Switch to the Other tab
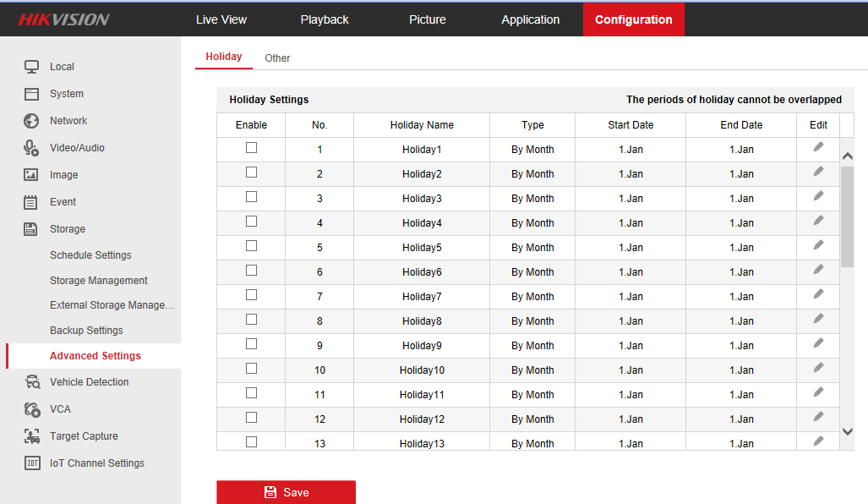This screenshot has width=868, height=504. coord(277,58)
